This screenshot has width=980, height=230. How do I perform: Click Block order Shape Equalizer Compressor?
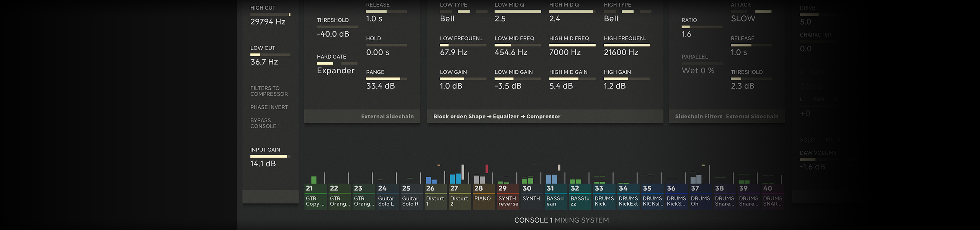point(497,117)
